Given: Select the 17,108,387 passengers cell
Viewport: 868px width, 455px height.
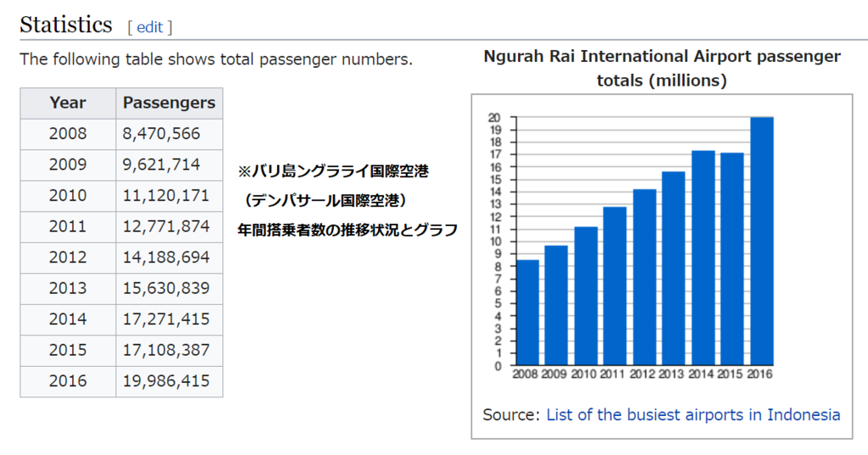Looking at the screenshot, I should tap(169, 351).
